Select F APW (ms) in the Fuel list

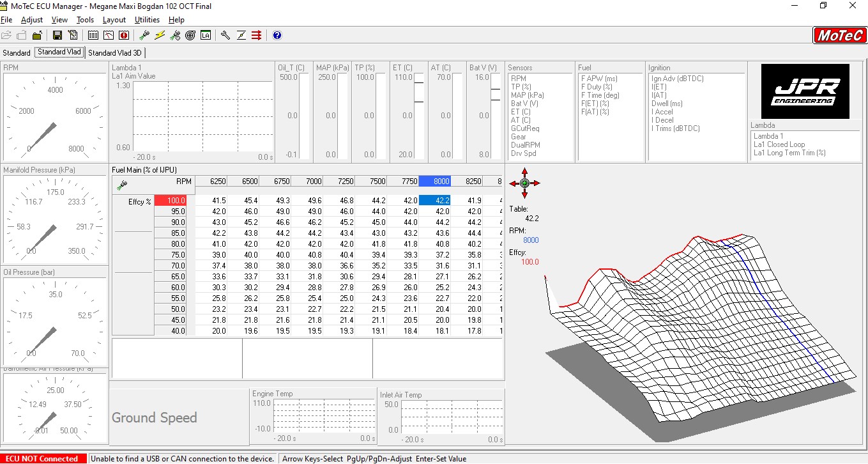coord(599,79)
